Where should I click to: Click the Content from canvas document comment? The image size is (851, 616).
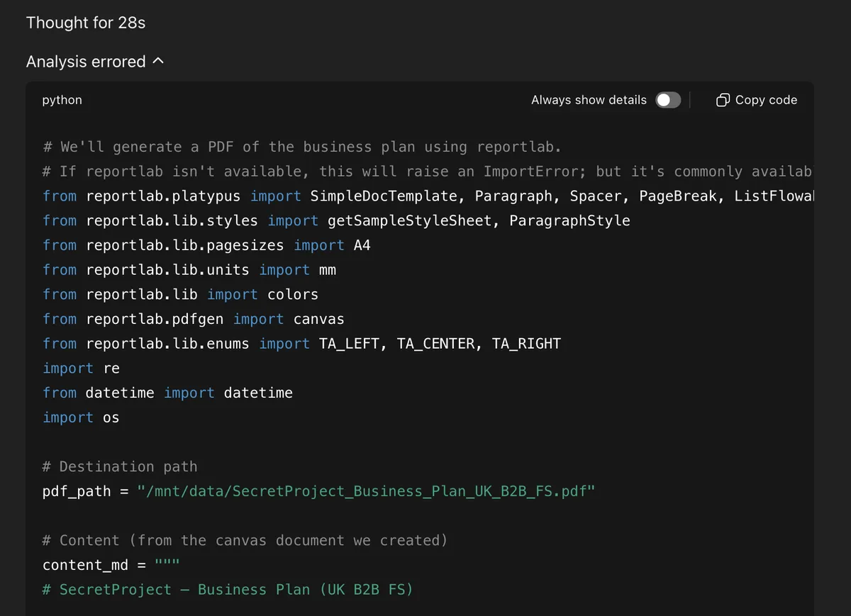click(245, 540)
